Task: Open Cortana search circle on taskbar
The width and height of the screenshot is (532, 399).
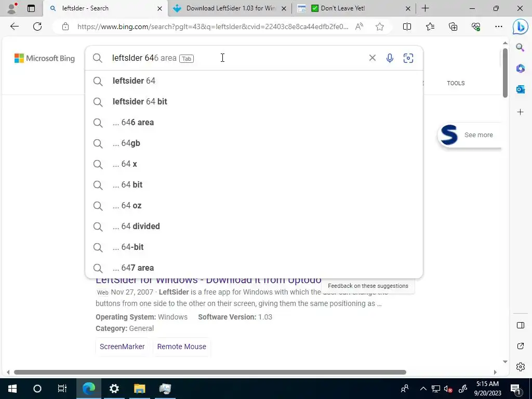Action: (x=37, y=389)
